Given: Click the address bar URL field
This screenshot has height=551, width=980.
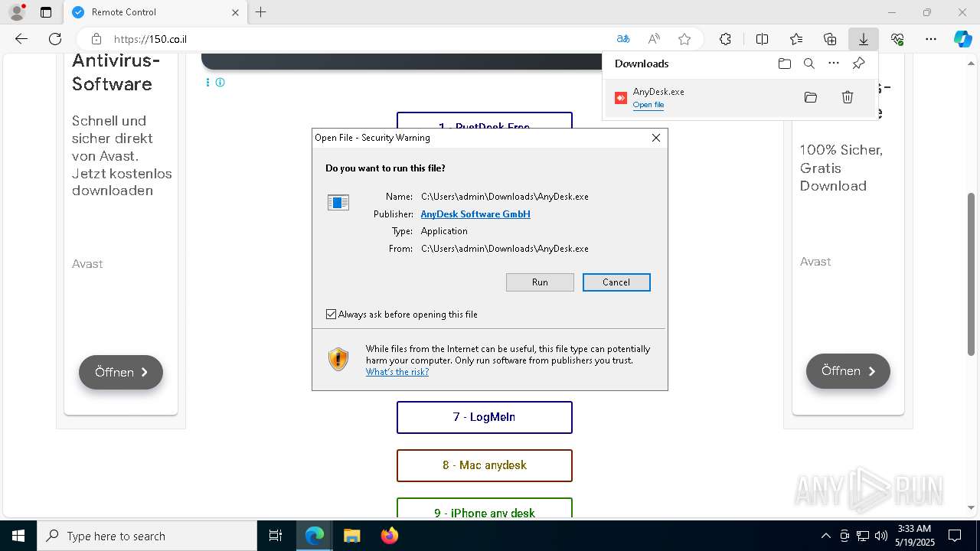Looking at the screenshot, I should (x=360, y=39).
